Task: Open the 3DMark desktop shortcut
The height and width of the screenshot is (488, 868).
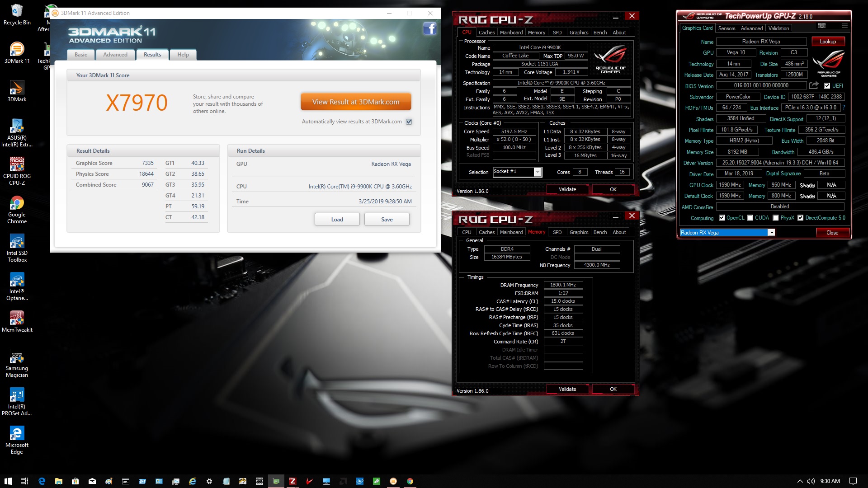Action: coord(17,91)
